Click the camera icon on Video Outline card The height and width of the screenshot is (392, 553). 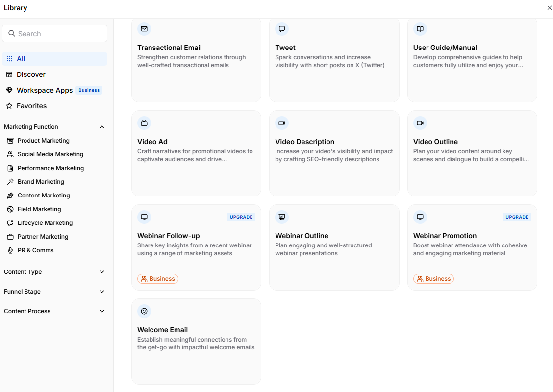click(x=420, y=123)
